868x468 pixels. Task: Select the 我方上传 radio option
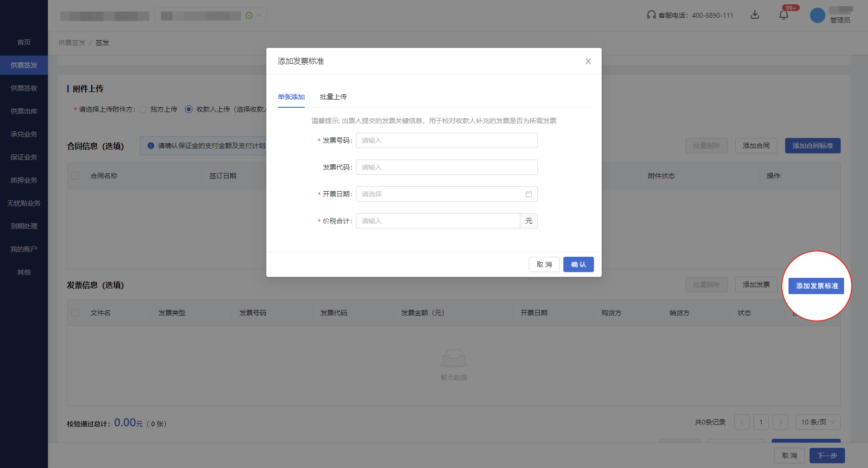[143, 109]
